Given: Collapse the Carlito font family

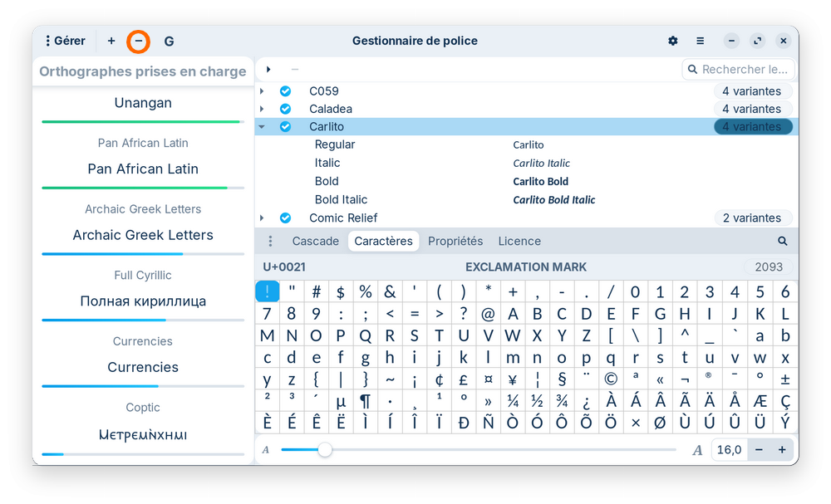Looking at the screenshot, I should [262, 127].
